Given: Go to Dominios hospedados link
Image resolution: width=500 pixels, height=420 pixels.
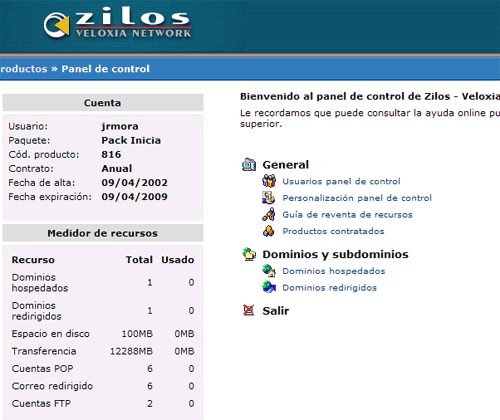Looking at the screenshot, I should [334, 271].
